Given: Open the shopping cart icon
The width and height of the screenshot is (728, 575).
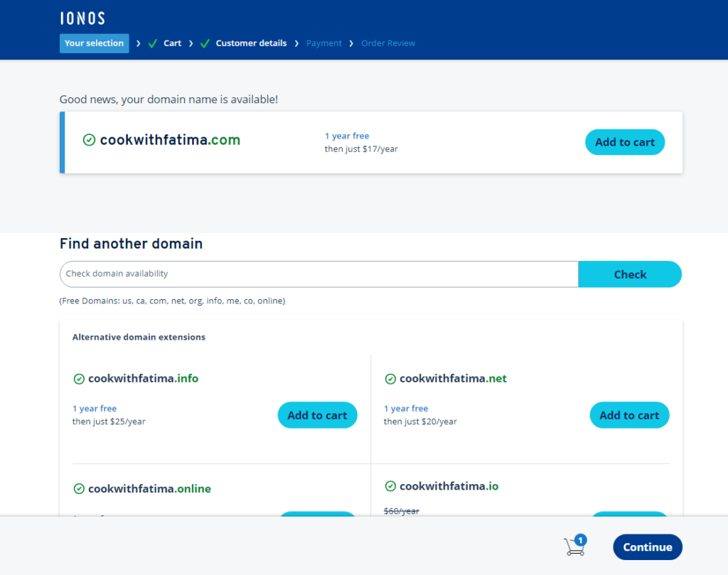Looking at the screenshot, I should tap(574, 546).
